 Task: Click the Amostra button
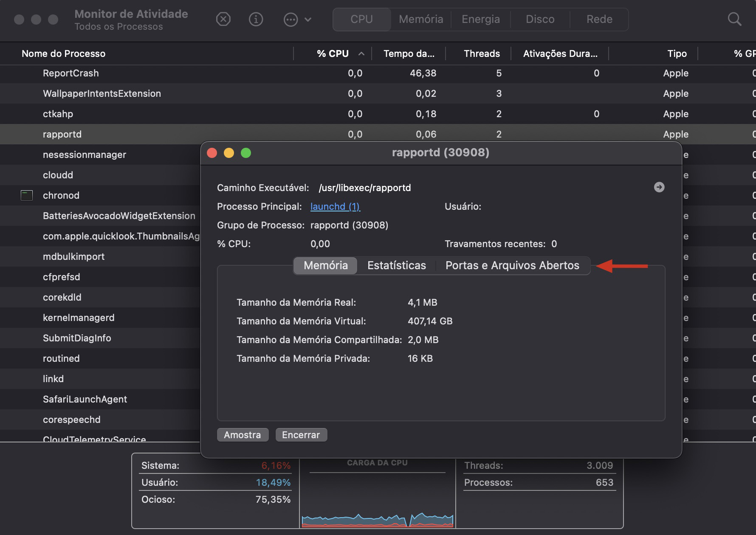click(x=243, y=434)
